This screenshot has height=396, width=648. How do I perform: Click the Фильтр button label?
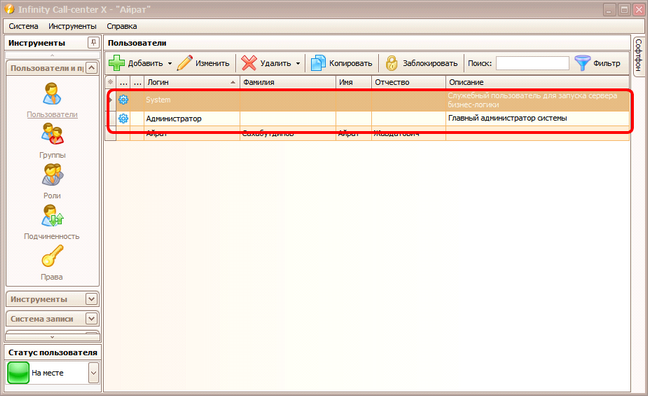click(607, 63)
